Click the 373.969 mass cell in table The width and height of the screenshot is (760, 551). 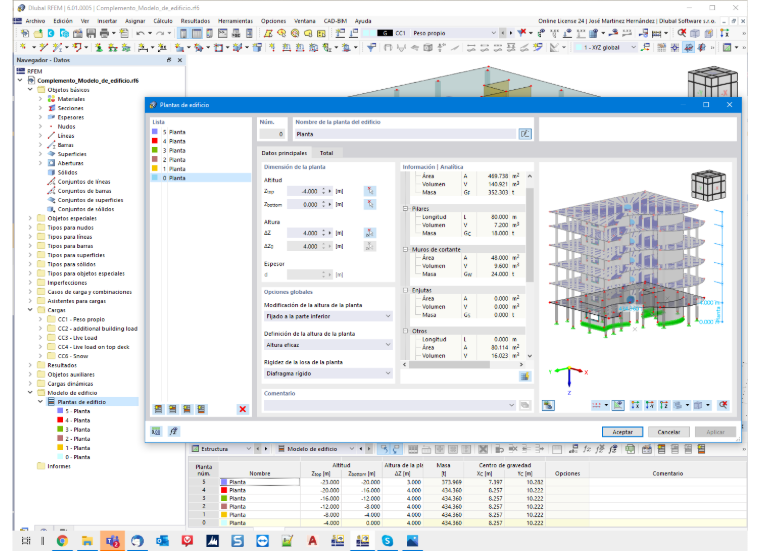click(x=444, y=482)
